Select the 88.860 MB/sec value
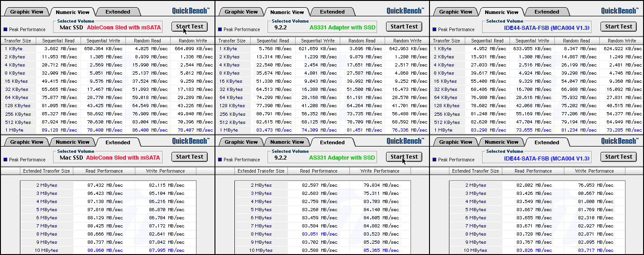The width and height of the screenshot is (644, 255). pos(106,250)
